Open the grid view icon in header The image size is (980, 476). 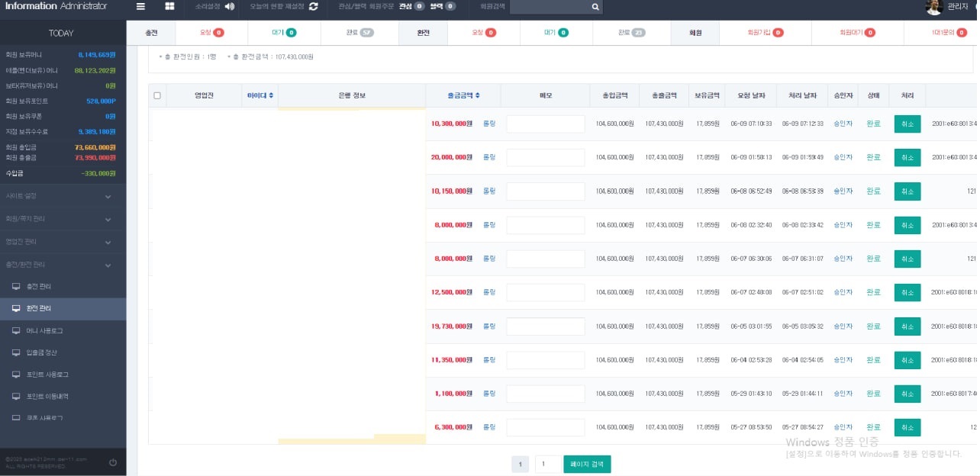[169, 7]
